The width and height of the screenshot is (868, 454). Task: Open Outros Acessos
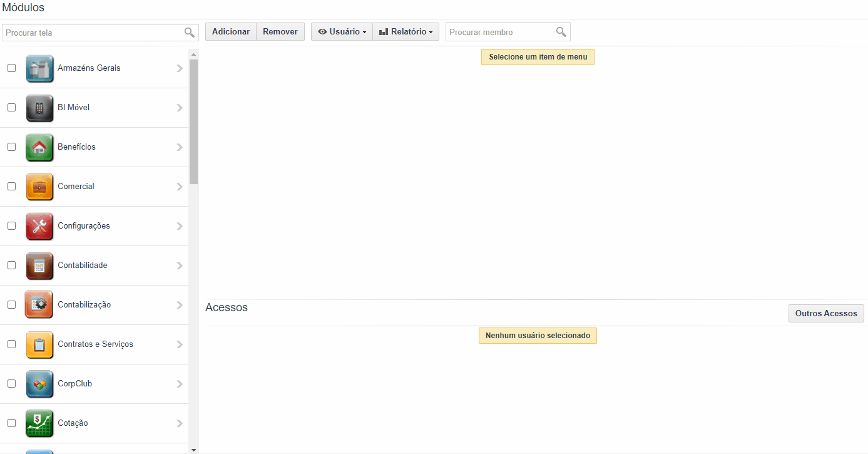(826, 314)
